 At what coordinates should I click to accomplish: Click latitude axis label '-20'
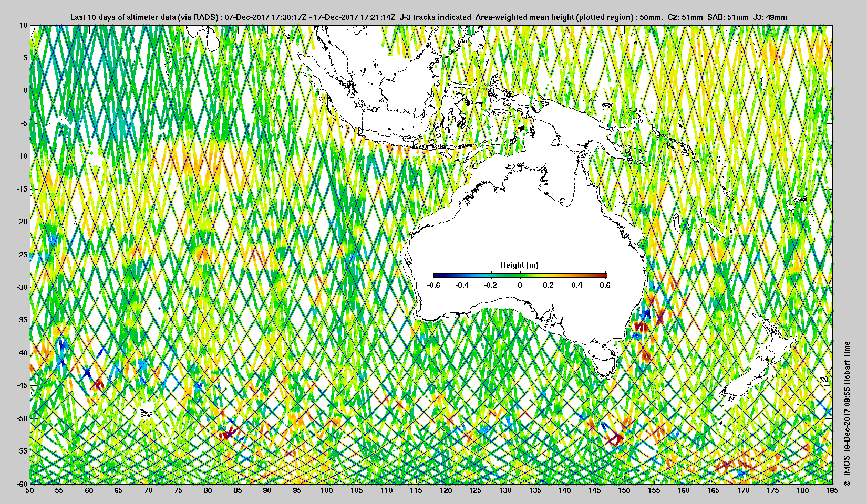[x=22, y=222]
